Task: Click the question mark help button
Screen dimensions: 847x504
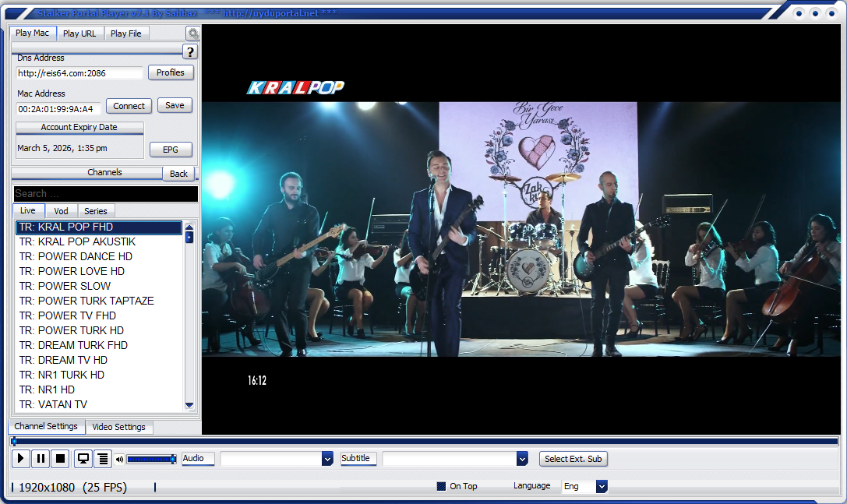Action: coord(189,52)
